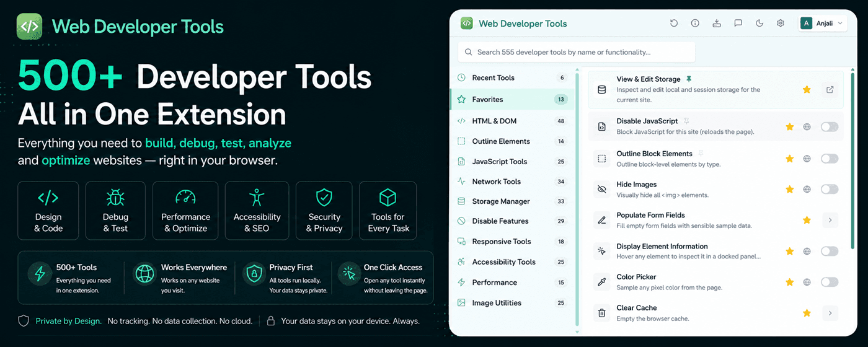This screenshot has height=347, width=868.
Task: Toggle Outline Block Elements switch
Action: 830,159
